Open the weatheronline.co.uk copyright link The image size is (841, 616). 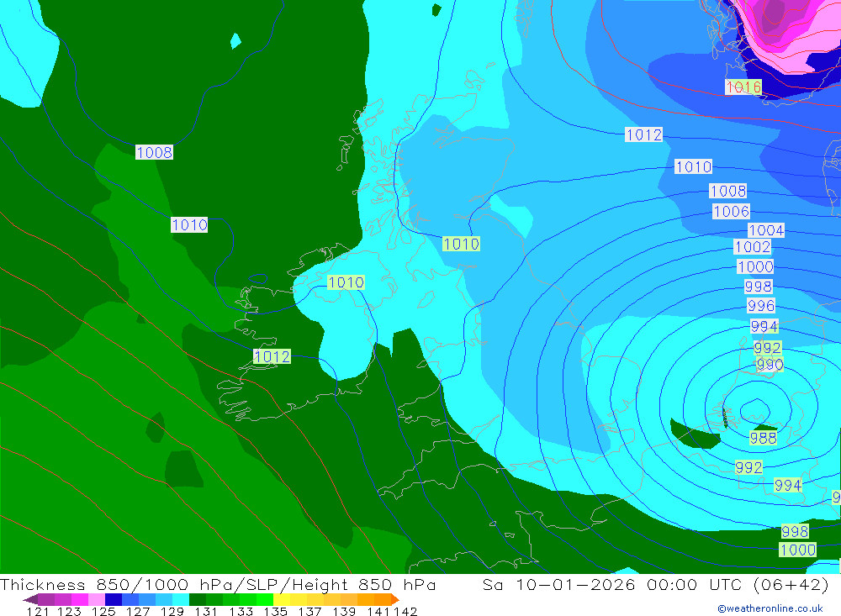(770, 608)
